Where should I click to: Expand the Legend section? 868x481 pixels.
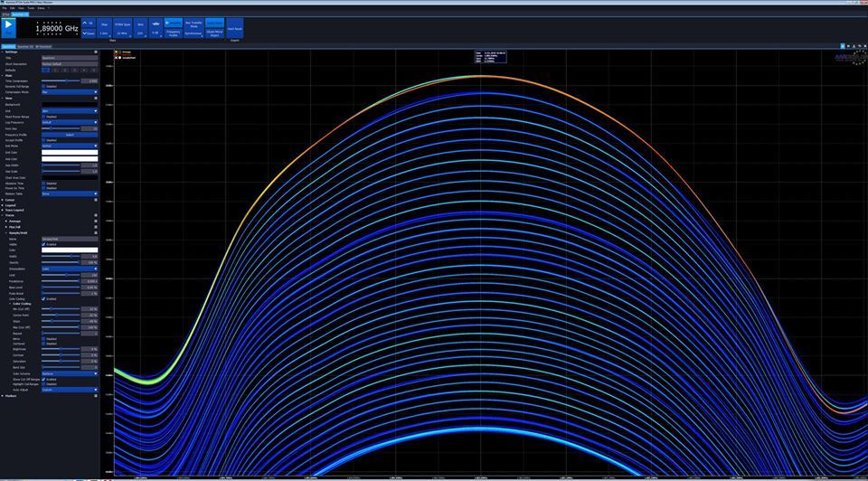point(2,205)
